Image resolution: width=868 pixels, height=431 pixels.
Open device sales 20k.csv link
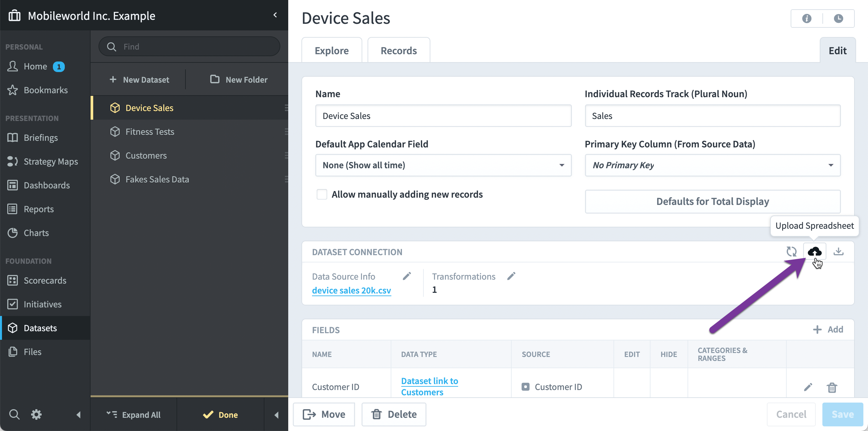click(x=351, y=290)
